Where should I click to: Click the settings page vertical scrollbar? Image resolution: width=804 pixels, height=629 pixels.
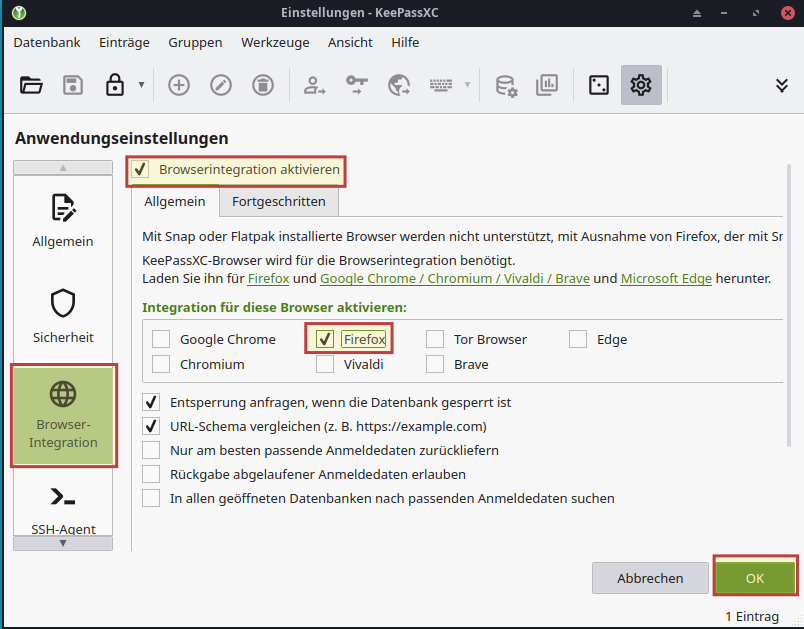click(788, 300)
